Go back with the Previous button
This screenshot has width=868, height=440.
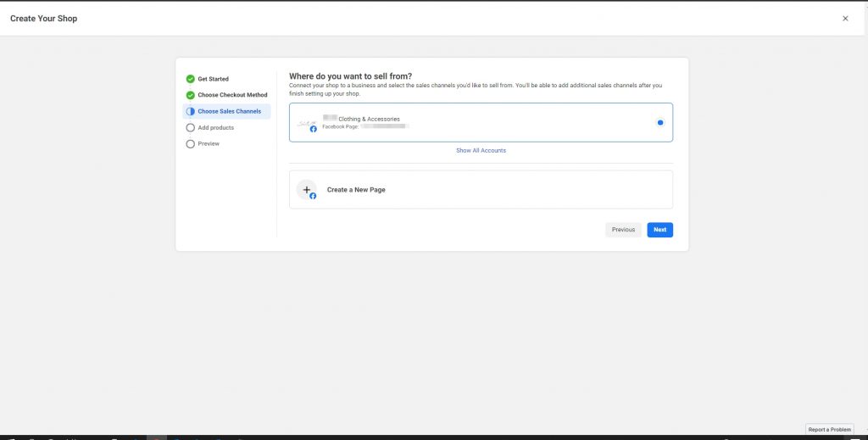(623, 230)
